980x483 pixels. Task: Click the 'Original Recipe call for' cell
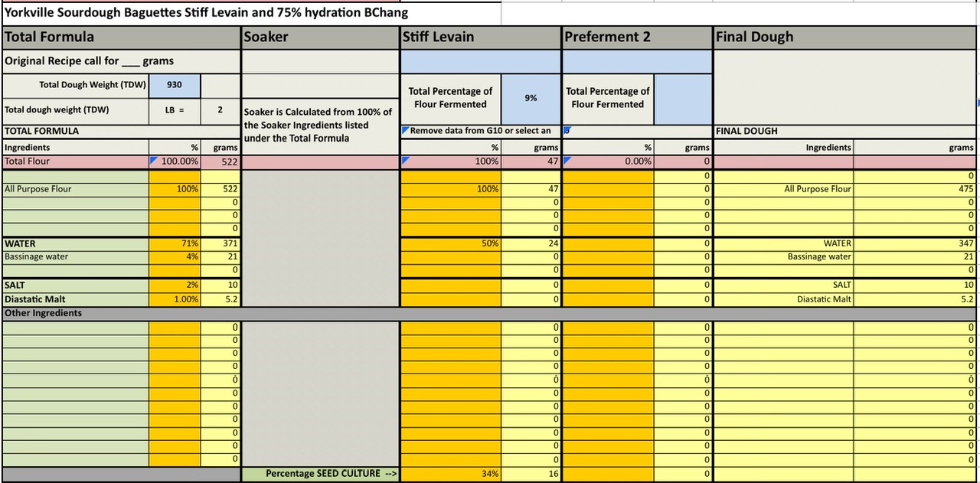click(x=121, y=61)
